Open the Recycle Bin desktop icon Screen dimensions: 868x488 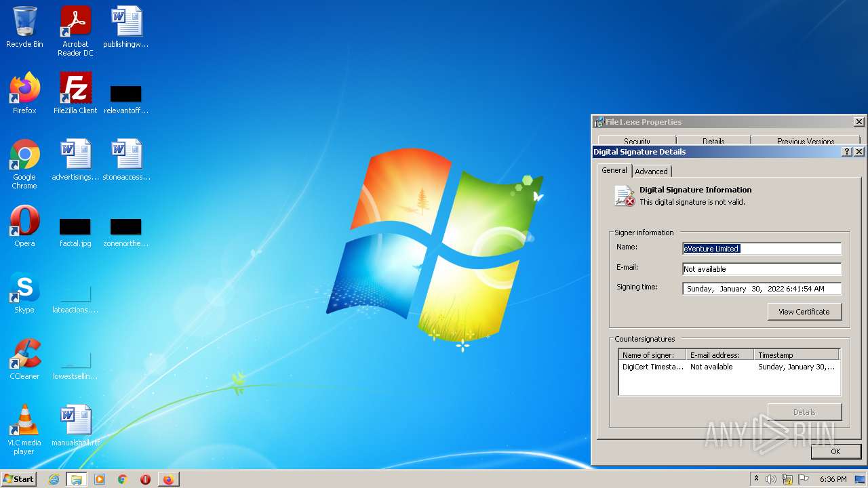pos(24,27)
